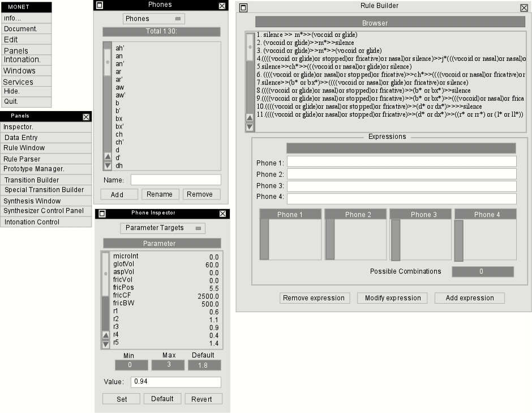Click the Phone 1 expression input field
This screenshot has width=532, height=413.
click(402, 161)
